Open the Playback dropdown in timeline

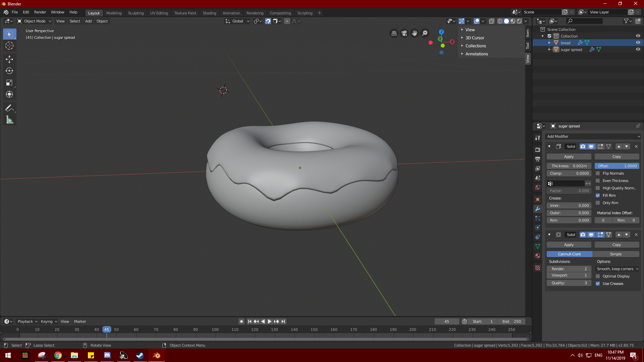27,321
